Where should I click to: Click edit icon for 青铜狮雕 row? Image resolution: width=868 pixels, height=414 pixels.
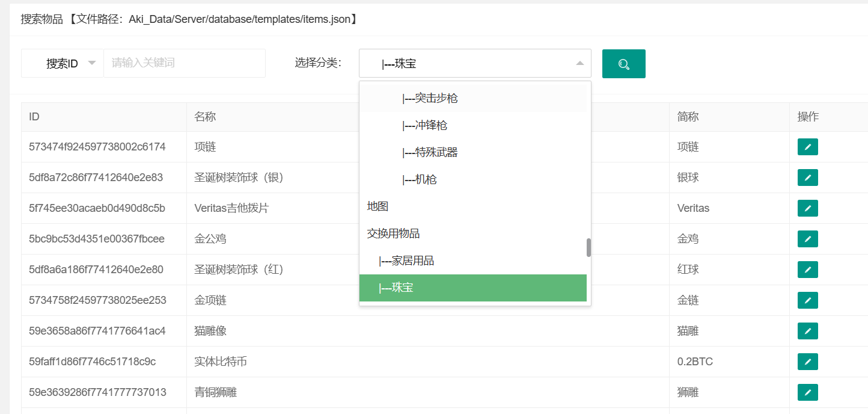[x=807, y=392]
